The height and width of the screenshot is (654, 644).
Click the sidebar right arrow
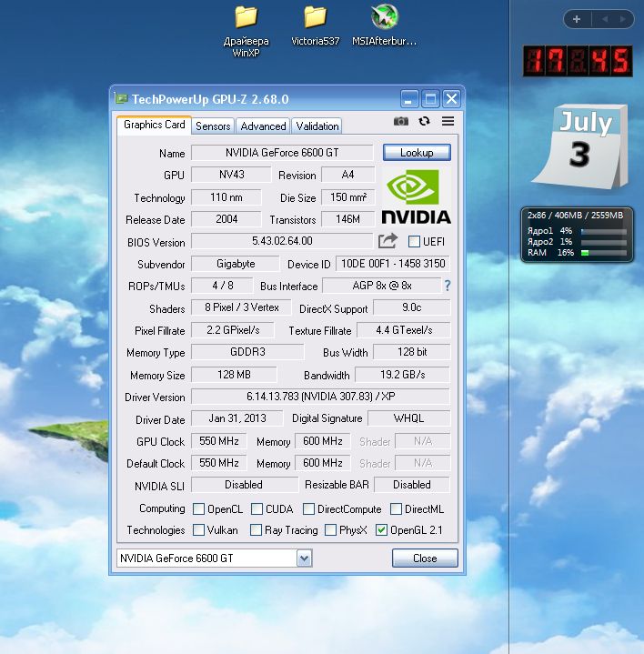622,19
